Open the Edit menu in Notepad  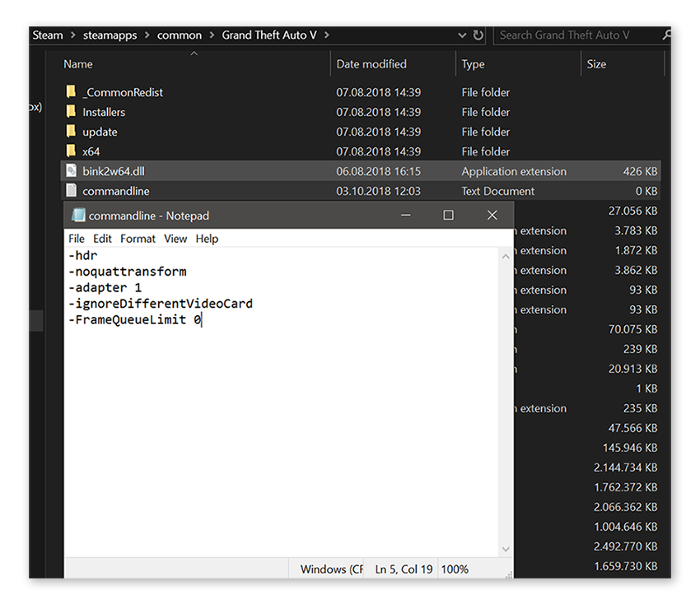pyautogui.click(x=102, y=239)
